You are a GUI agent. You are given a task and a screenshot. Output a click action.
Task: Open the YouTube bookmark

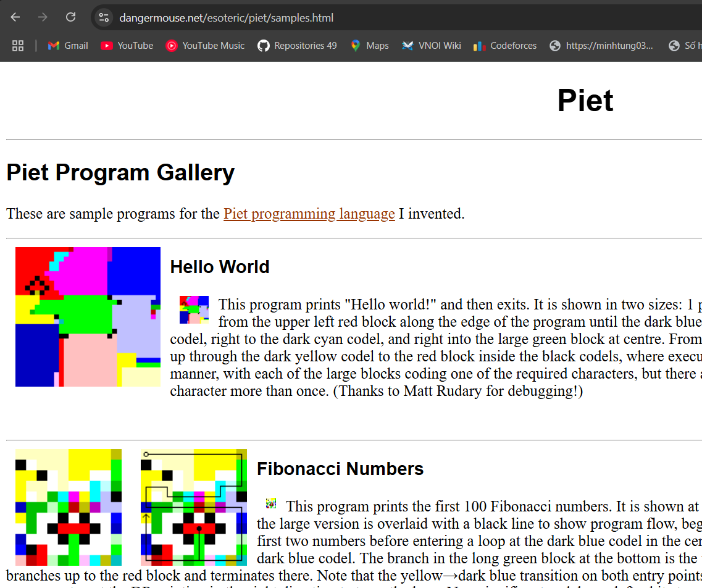tap(127, 46)
